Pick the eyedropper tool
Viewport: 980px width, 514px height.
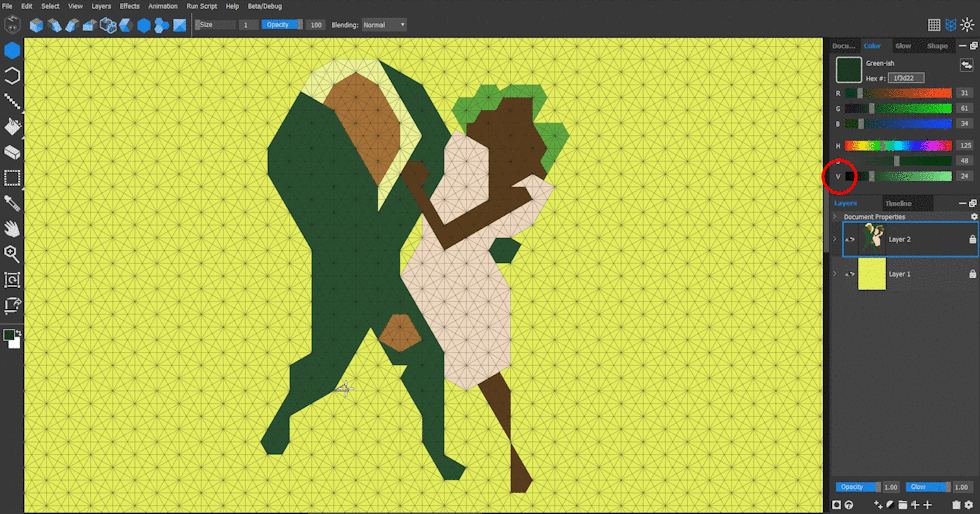coord(12,204)
